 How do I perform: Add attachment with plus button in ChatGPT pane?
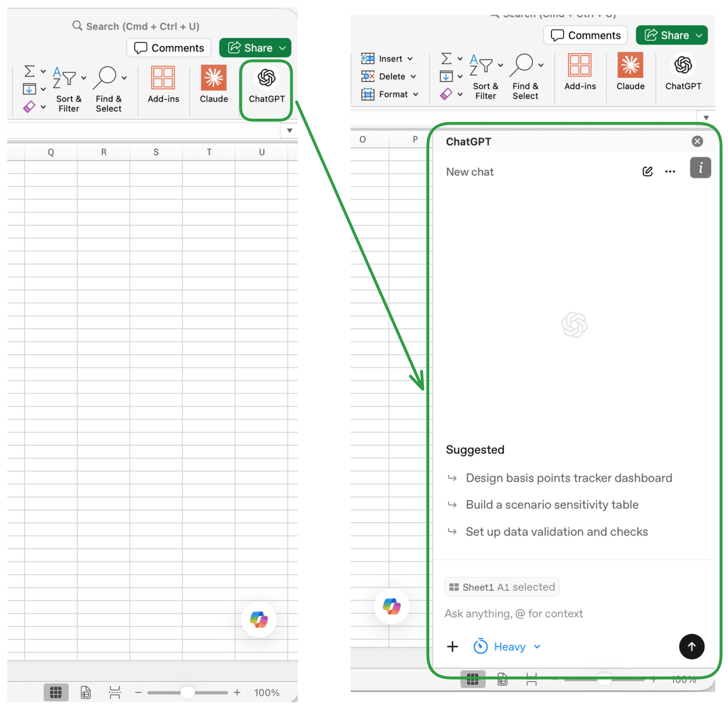click(452, 647)
